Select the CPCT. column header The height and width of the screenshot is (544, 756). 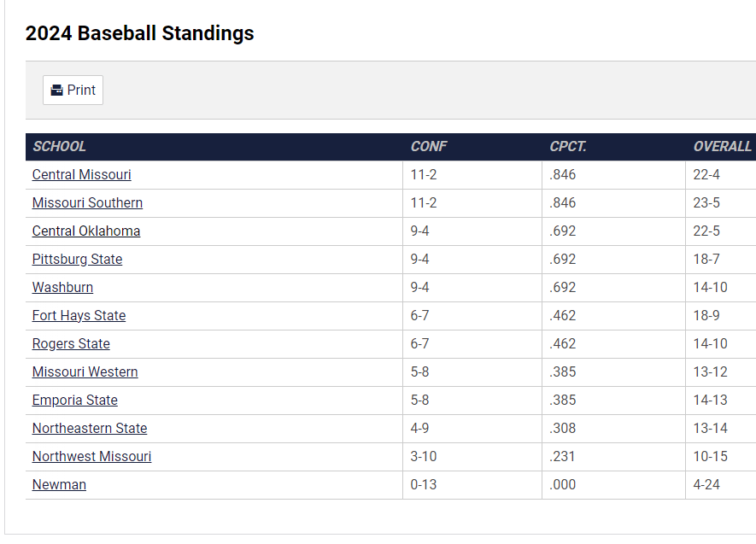pos(568,147)
